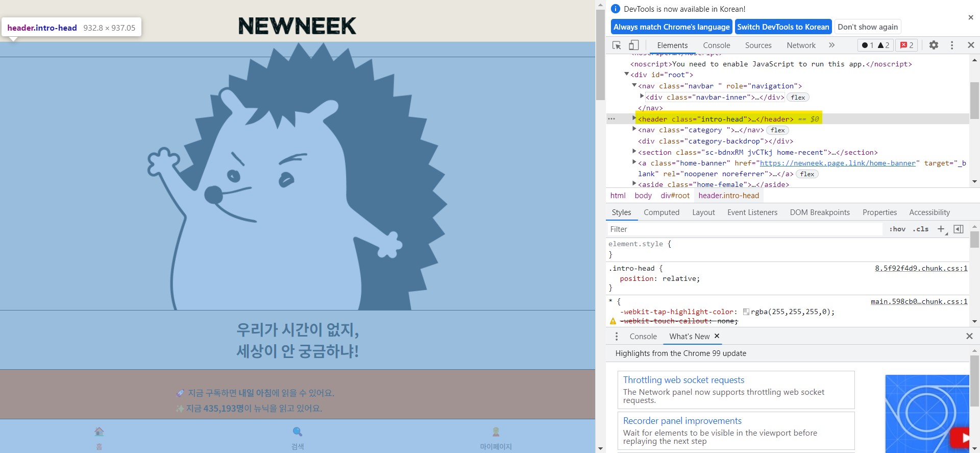Image resolution: width=980 pixels, height=453 pixels.
Task: Open the Accessibility tab
Action: [x=929, y=212]
